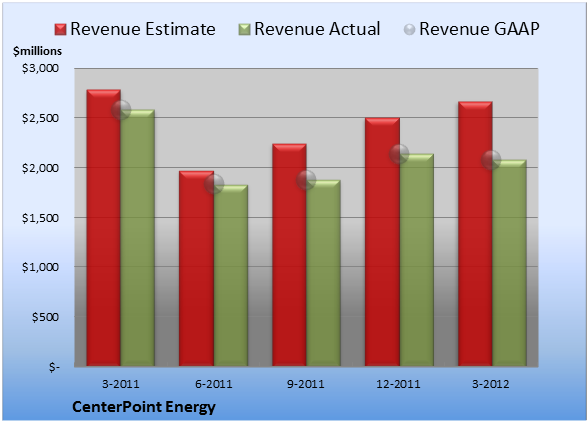Screen dimensions: 588x422
Task: Click the CenterPoint Energy chart title
Action: coord(144,407)
